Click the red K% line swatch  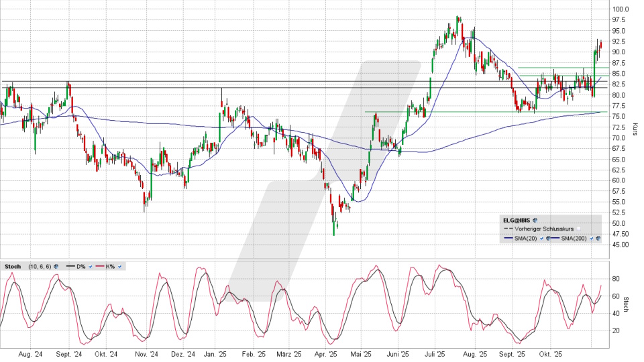[x=98, y=266]
